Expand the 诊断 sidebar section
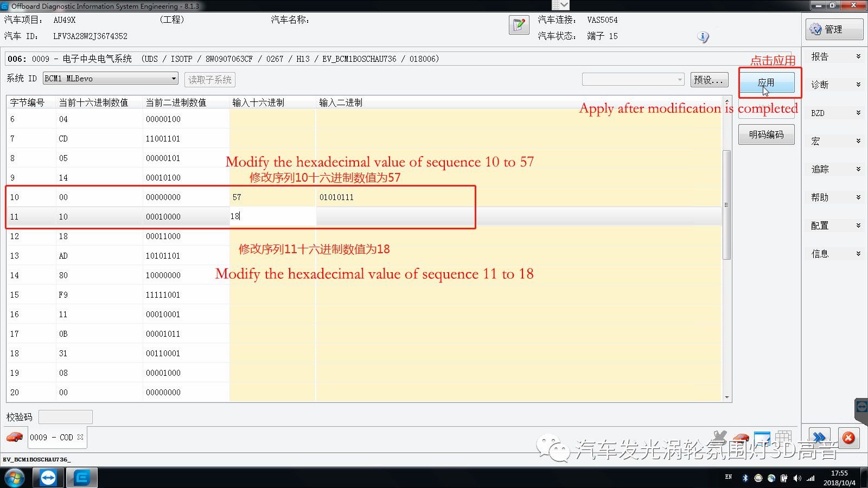 (835, 85)
